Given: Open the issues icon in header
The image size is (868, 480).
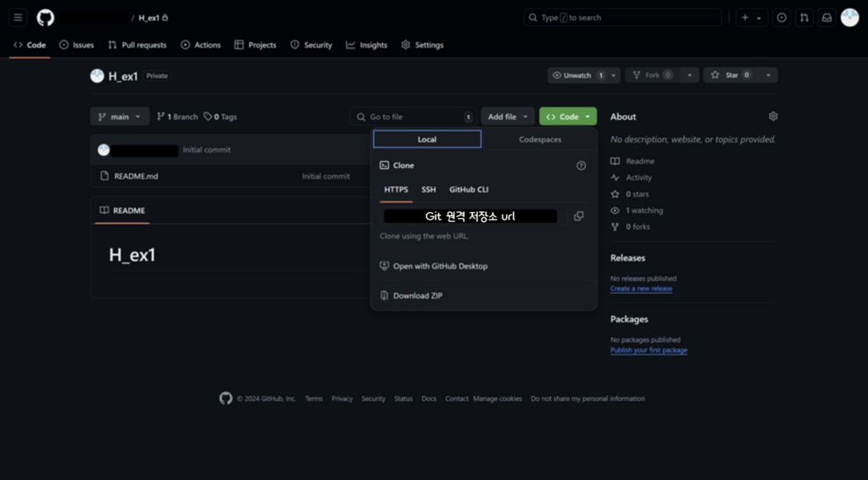Looking at the screenshot, I should 781,18.
